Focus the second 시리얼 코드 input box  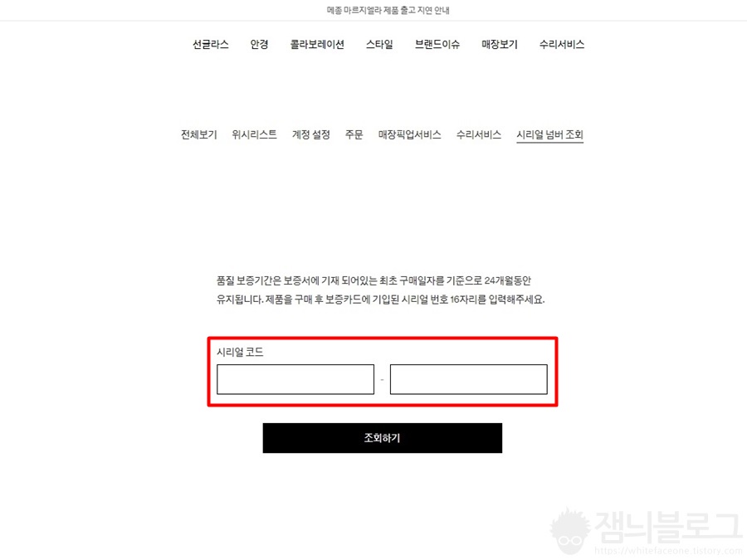tap(469, 379)
